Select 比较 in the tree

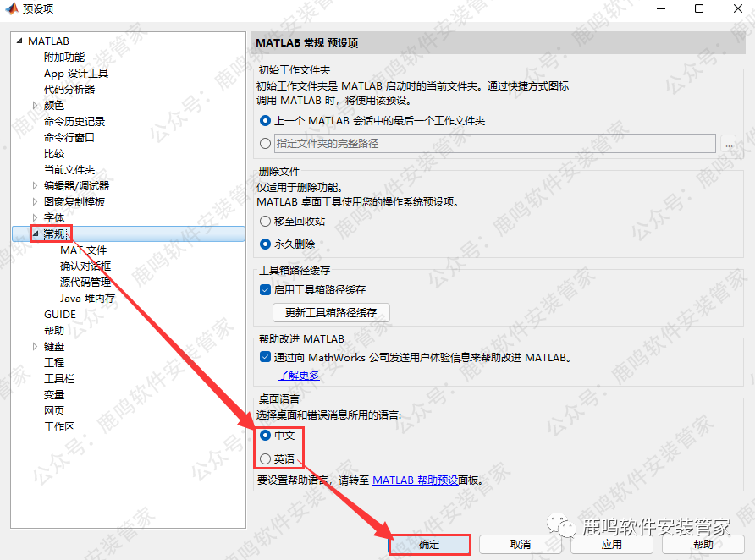pos(54,153)
